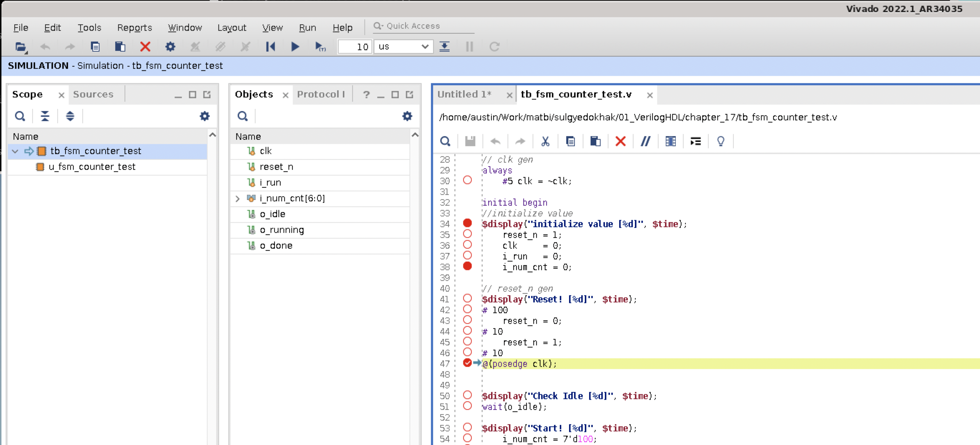The image size is (980, 445).
Task: Toggle column selection mode icon in editor
Action: (x=670, y=141)
